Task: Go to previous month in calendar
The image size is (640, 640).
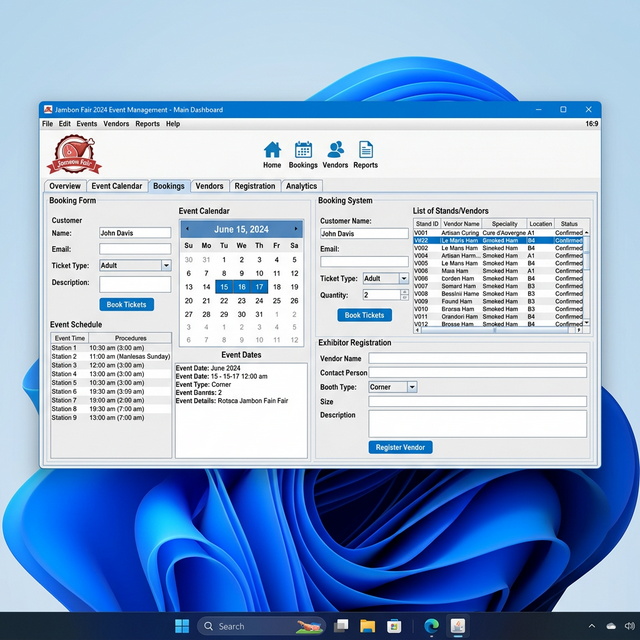Action: 187,229
